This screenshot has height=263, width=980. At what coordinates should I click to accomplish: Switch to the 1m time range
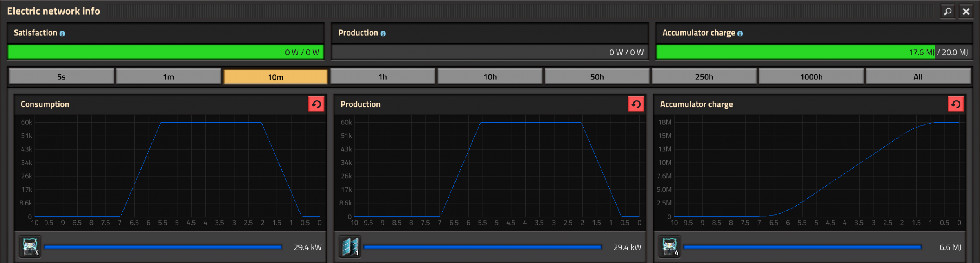(168, 77)
